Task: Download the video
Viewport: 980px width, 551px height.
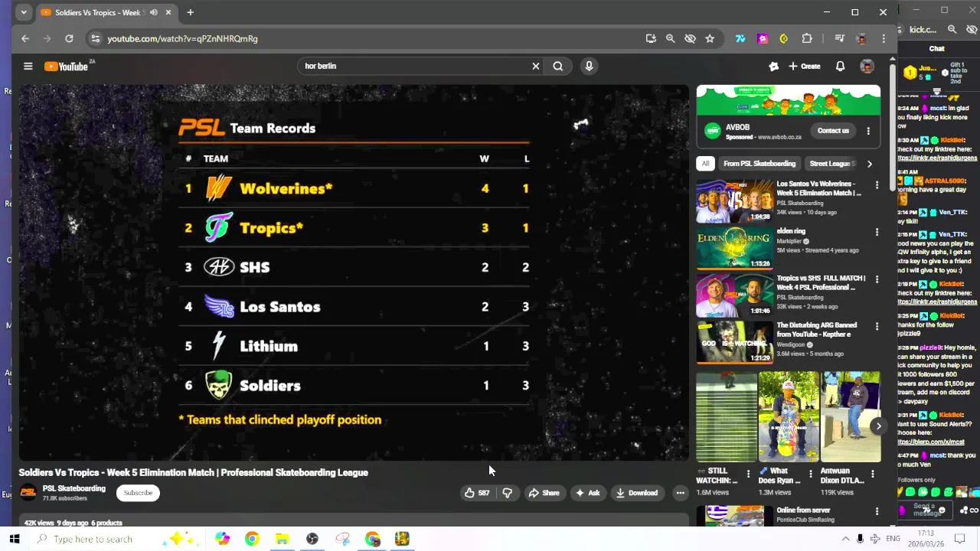Action: (x=637, y=493)
